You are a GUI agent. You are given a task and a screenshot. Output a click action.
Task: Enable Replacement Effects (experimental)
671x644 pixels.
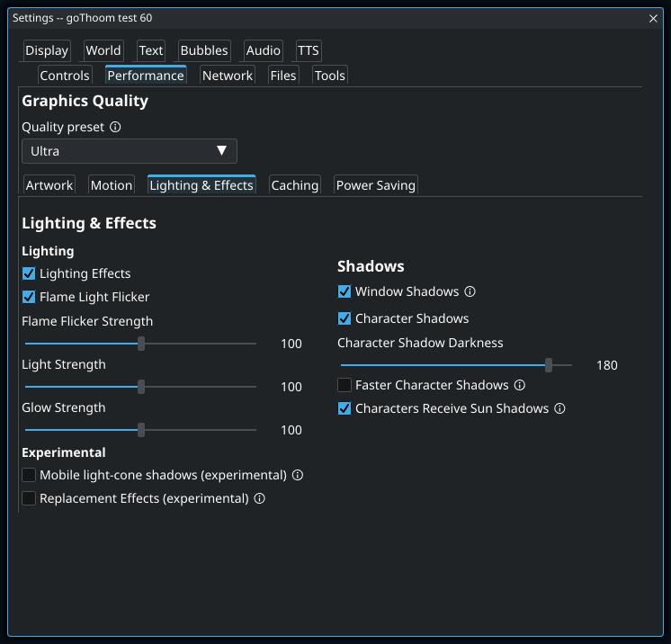[x=29, y=498]
